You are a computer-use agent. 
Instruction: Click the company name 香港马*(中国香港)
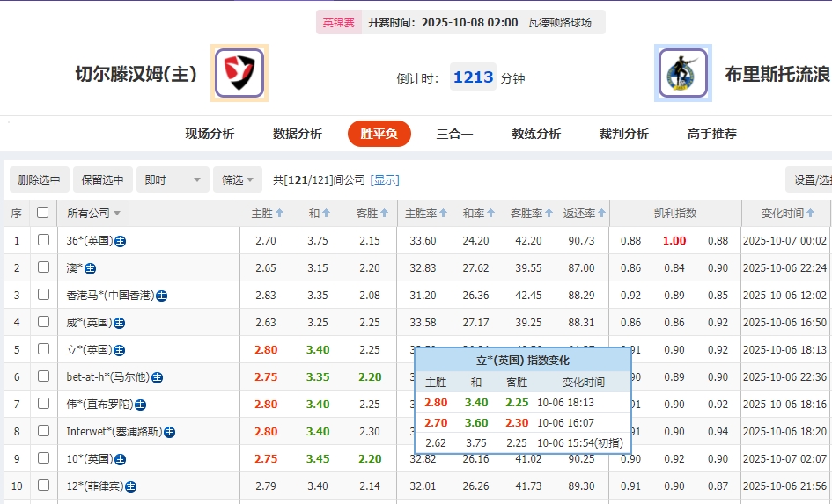pos(110,296)
